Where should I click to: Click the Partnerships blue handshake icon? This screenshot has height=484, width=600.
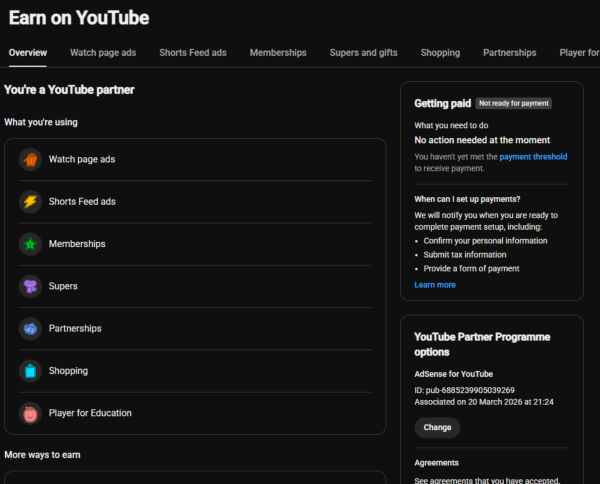pyautogui.click(x=30, y=328)
